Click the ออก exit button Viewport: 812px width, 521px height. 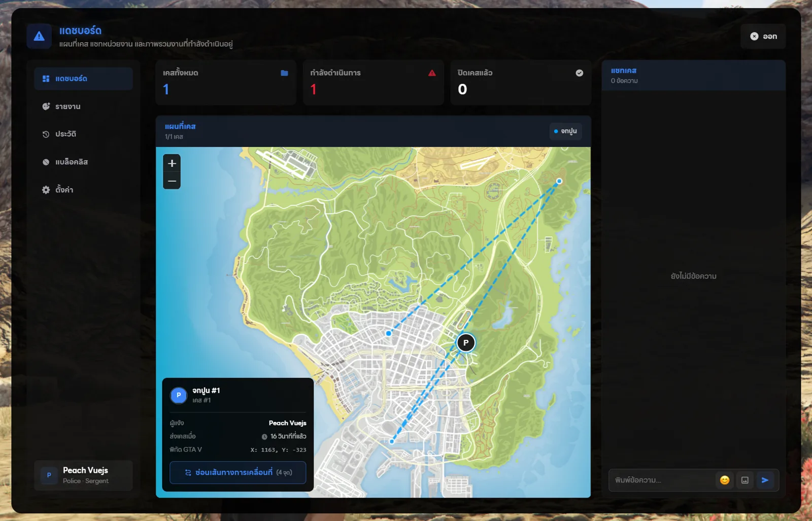tap(763, 37)
